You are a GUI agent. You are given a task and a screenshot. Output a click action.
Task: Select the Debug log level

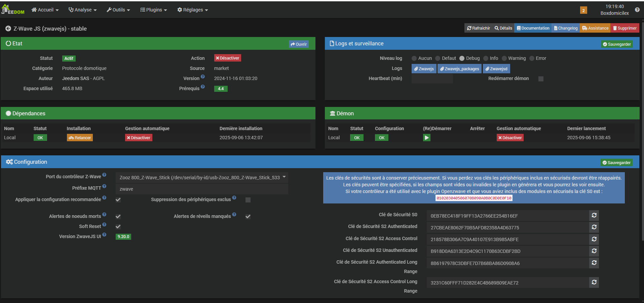[462, 59]
